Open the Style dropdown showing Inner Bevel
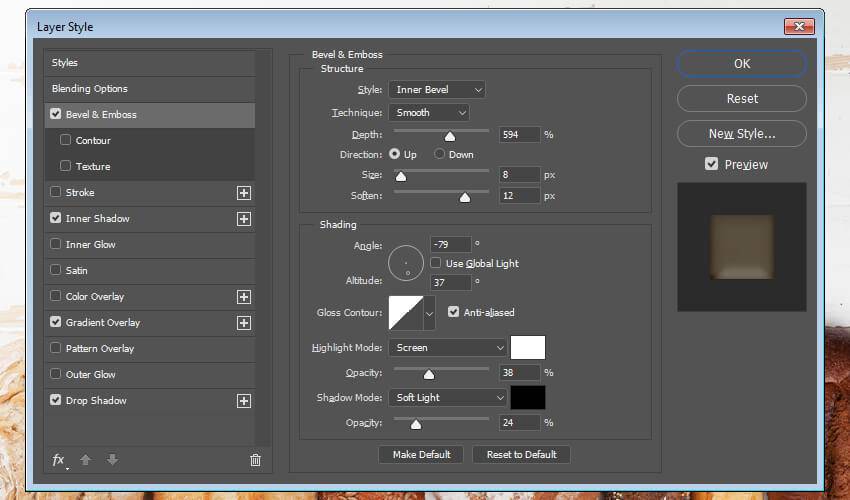 (x=437, y=90)
